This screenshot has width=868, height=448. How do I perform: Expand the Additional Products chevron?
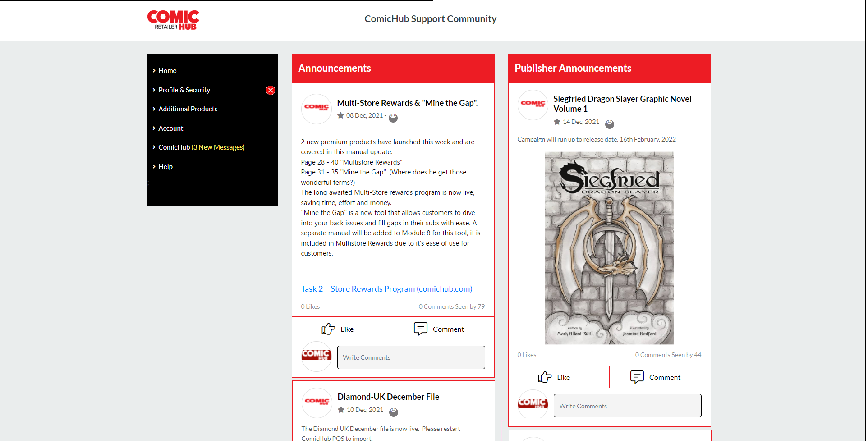154,109
